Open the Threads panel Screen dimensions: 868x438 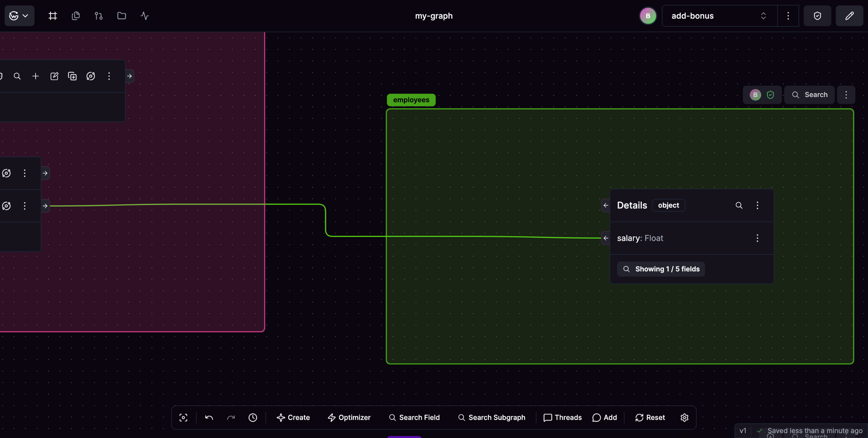coord(563,418)
